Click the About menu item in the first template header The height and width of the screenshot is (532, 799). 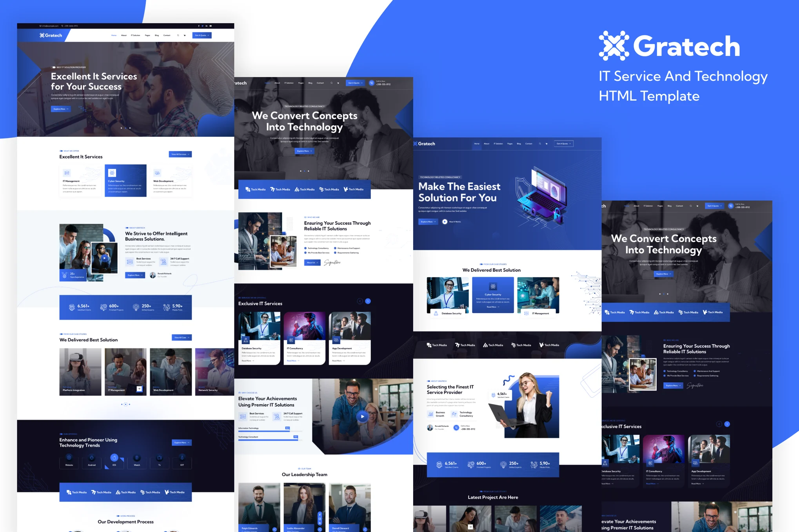point(123,35)
